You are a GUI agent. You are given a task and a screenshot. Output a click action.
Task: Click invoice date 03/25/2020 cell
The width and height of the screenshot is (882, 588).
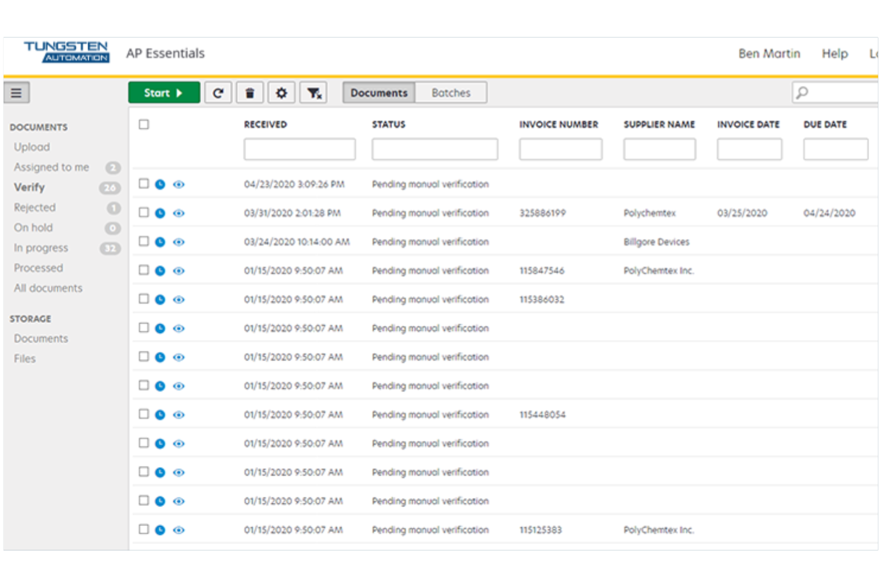click(742, 213)
